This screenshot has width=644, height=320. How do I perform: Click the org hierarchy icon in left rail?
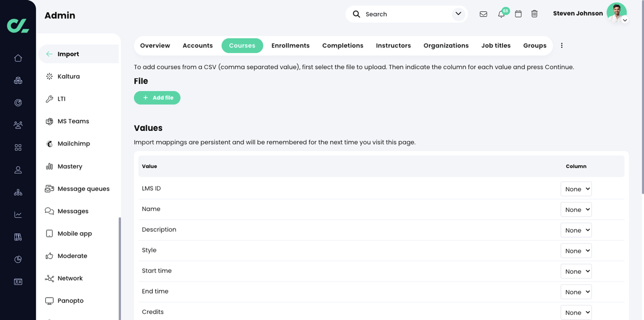click(x=18, y=192)
